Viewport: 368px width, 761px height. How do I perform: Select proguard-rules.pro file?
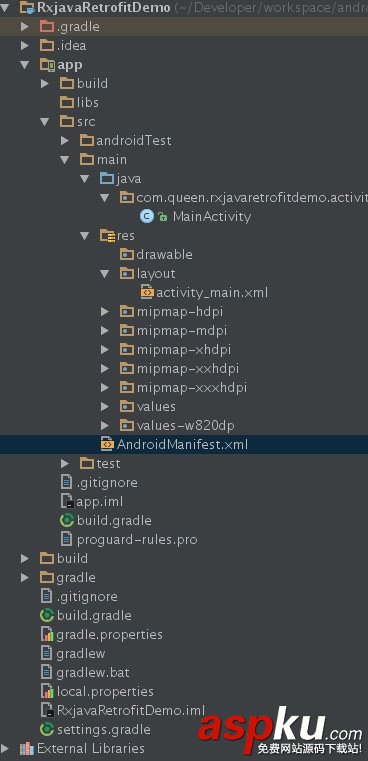pos(137,540)
